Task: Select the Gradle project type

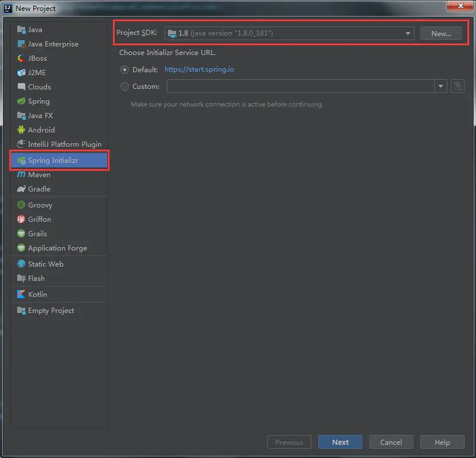Action: click(59, 189)
